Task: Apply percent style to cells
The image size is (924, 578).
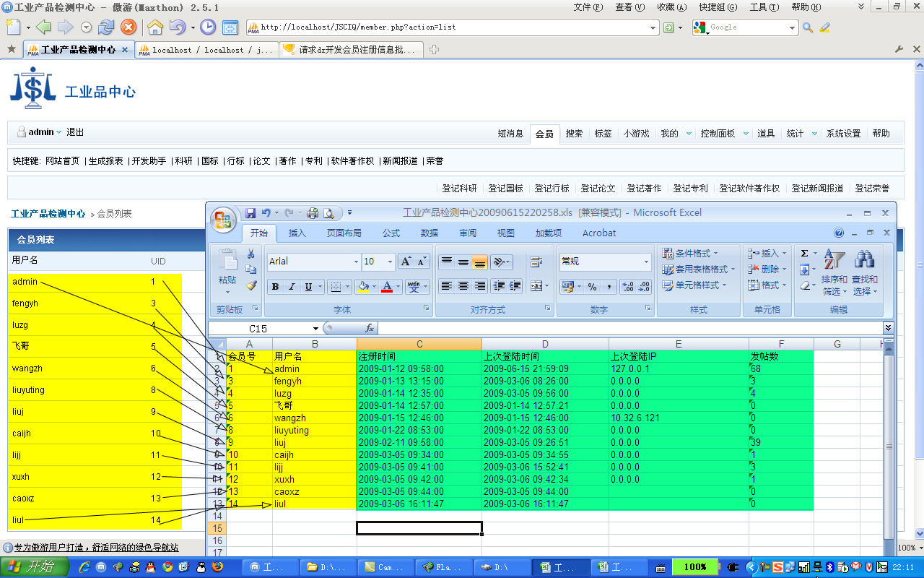Action: 593,287
